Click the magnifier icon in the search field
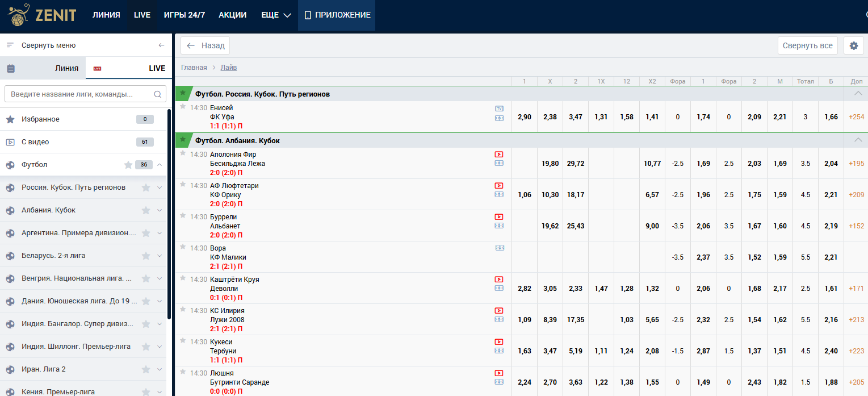The height and width of the screenshot is (396, 868). point(158,94)
